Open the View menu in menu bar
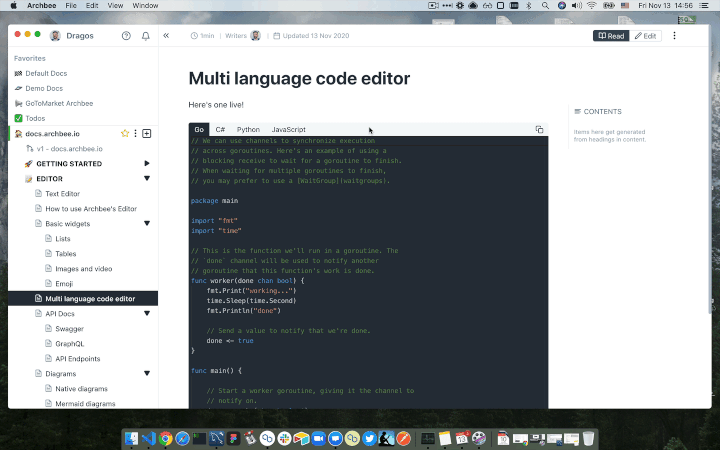 [113, 6]
